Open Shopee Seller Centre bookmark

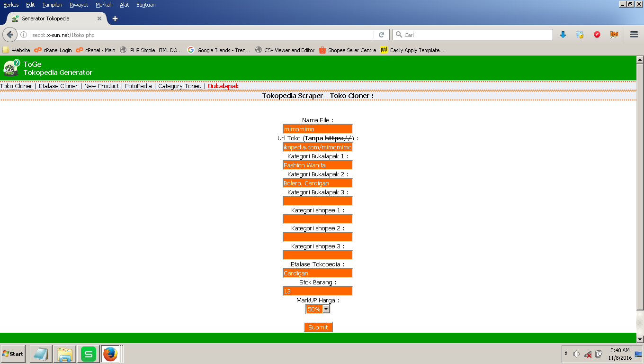click(x=348, y=50)
